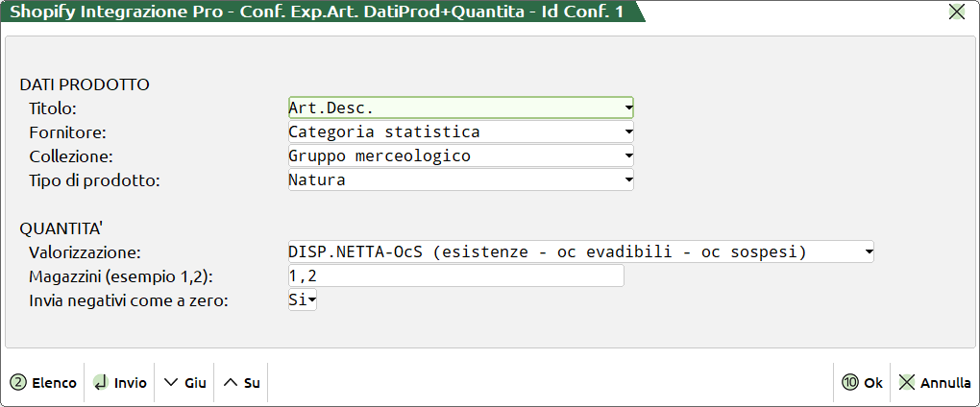Expand the Tipo di prodotto dropdown arrow
Screen dimensions: 980x407
coord(627,180)
